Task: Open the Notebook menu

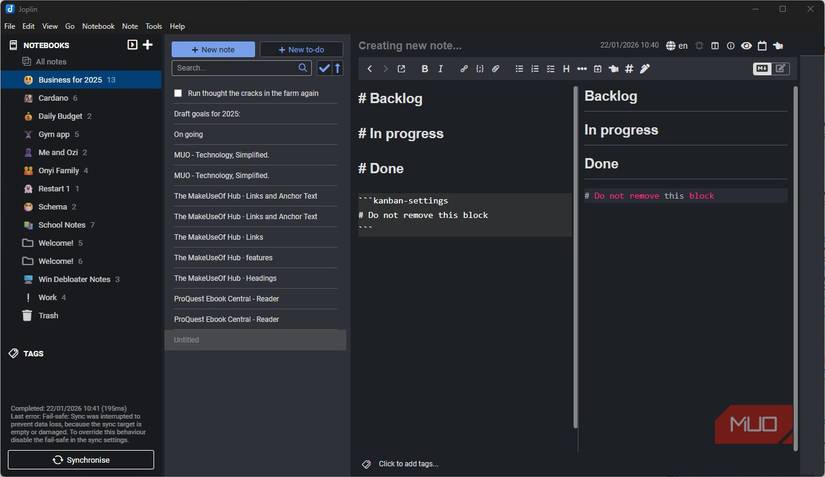Action: [98, 26]
